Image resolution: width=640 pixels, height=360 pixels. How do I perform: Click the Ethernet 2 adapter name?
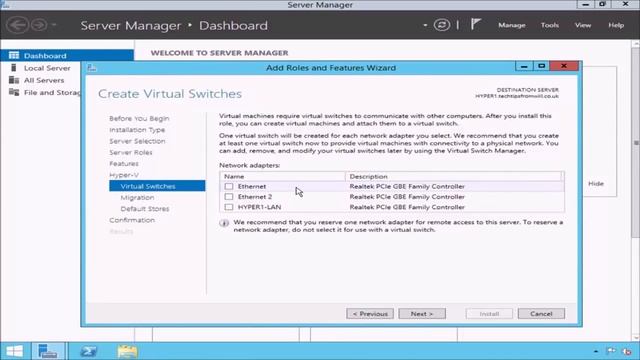(255, 197)
